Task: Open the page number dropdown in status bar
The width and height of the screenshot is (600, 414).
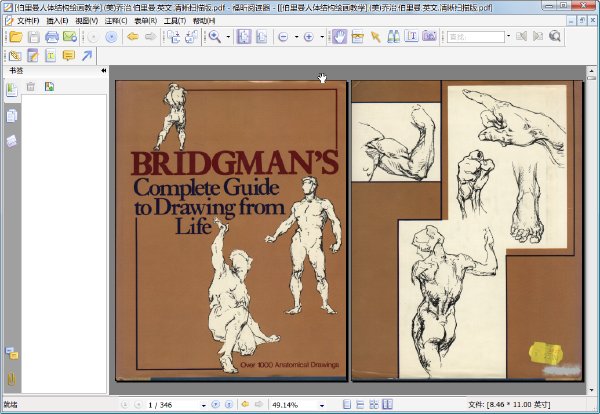Action: (204, 405)
